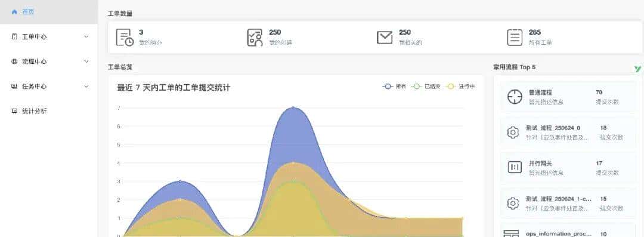Click the blue data point at value 3

(x=180, y=181)
